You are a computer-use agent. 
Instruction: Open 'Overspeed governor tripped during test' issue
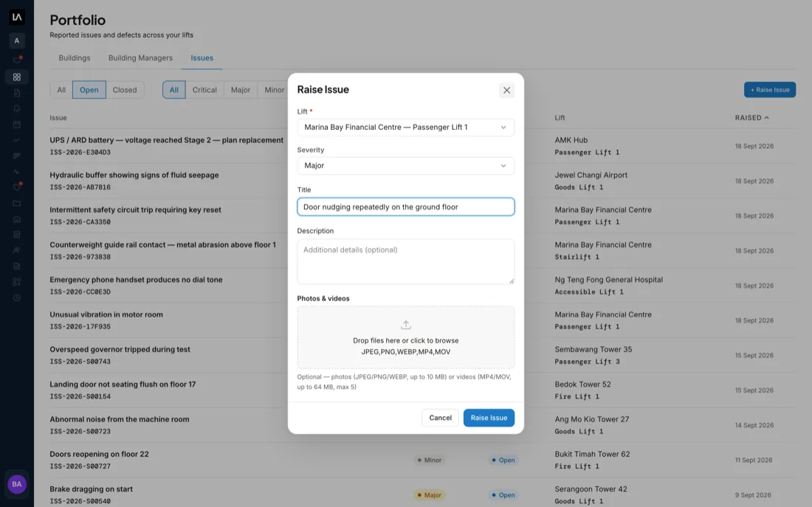(x=120, y=349)
